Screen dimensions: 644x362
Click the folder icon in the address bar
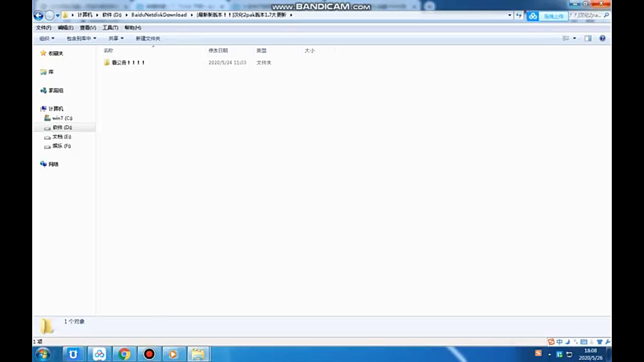[x=65, y=15]
